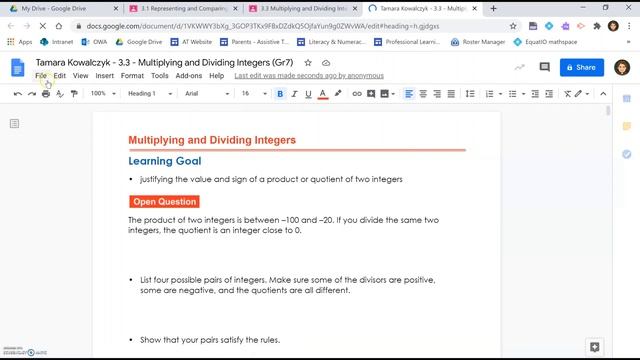Open Tasks in side panel
This screenshot has width=640, height=360.
[627, 154]
